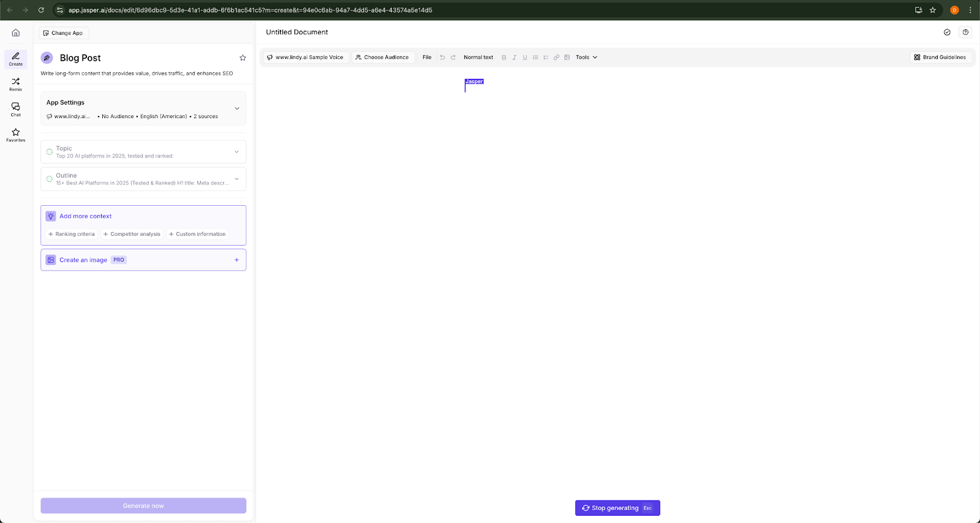The image size is (980, 523).
Task: Click the plus on Create an image
Action: point(236,260)
